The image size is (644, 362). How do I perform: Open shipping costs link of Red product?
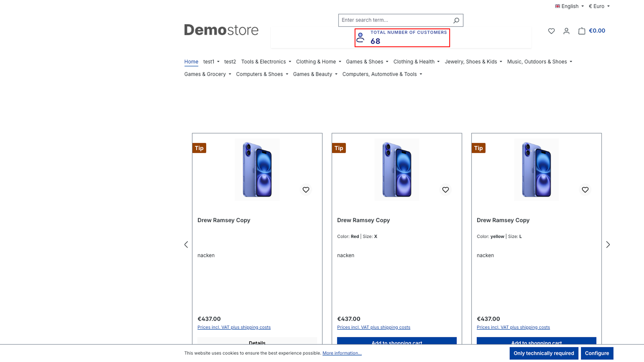tap(373, 327)
